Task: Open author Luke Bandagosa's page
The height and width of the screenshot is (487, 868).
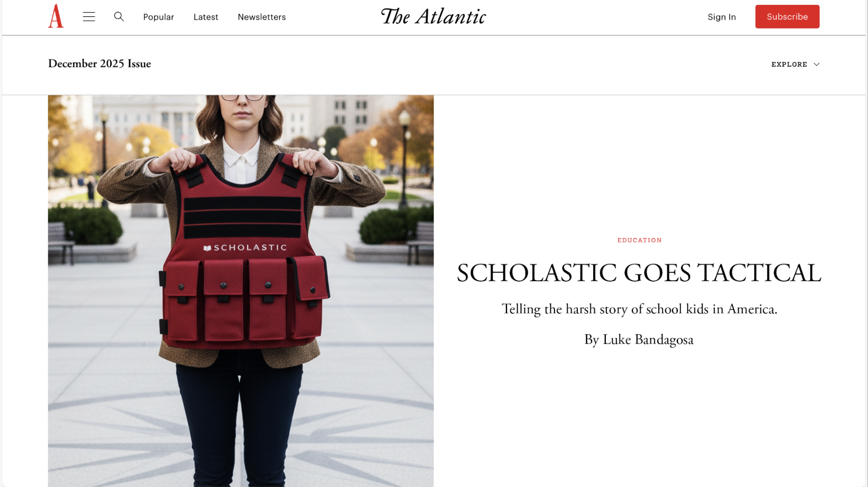Action: (x=648, y=340)
